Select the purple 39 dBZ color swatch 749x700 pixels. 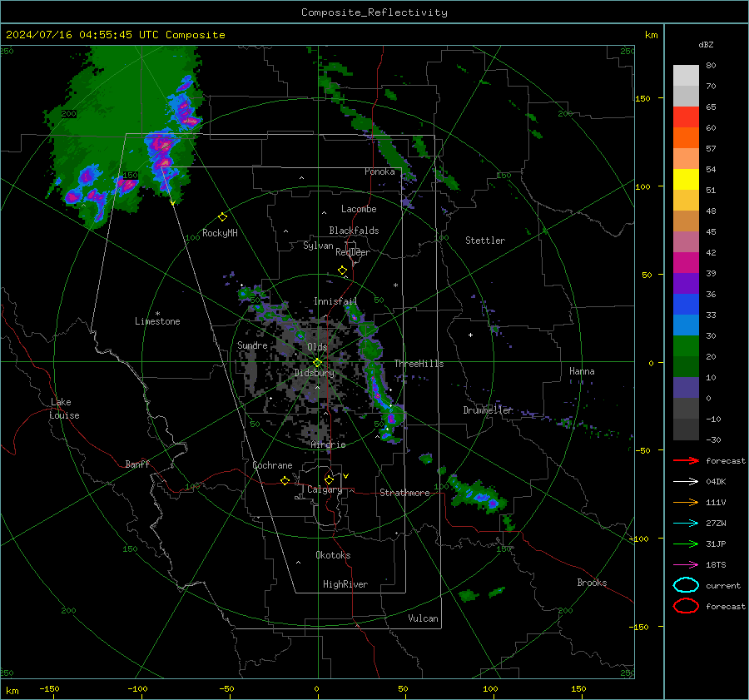(x=686, y=284)
